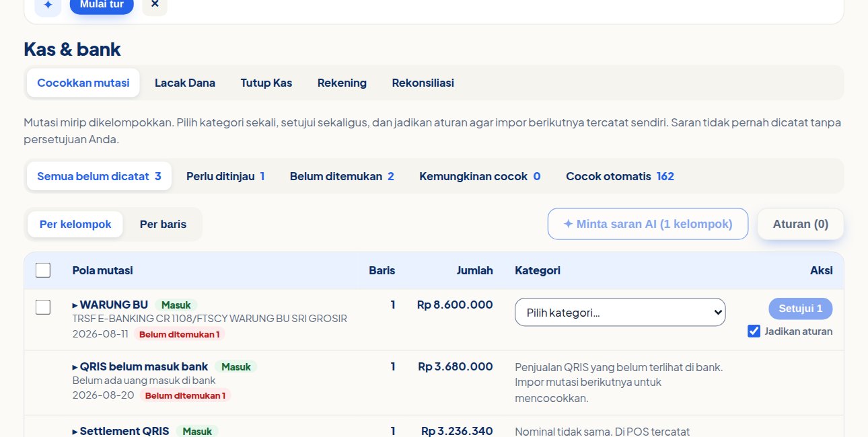Click the Rp 8.600.000 amount

(x=455, y=305)
